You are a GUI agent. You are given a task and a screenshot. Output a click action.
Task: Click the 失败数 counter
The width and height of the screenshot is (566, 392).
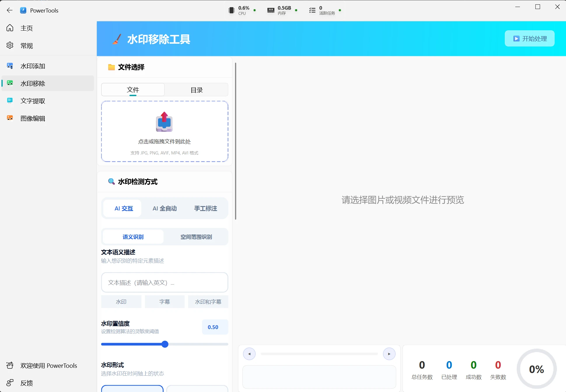(498, 370)
